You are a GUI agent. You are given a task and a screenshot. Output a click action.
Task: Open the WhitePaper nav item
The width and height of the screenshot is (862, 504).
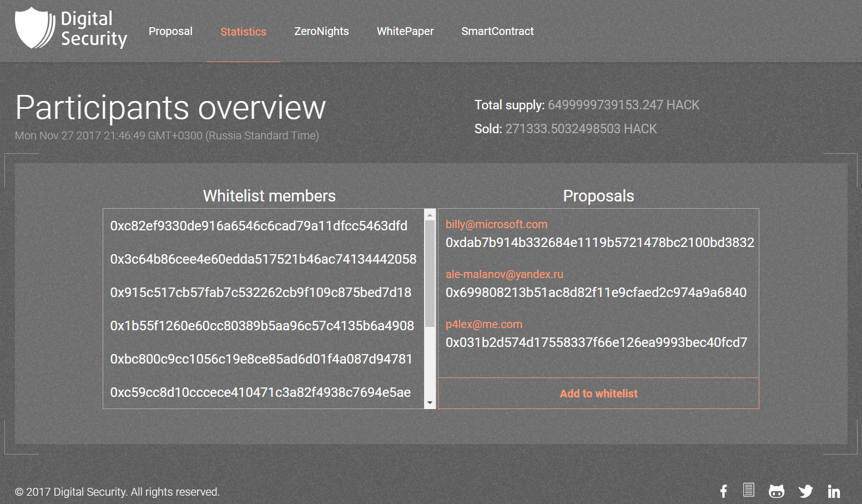pyautogui.click(x=405, y=31)
